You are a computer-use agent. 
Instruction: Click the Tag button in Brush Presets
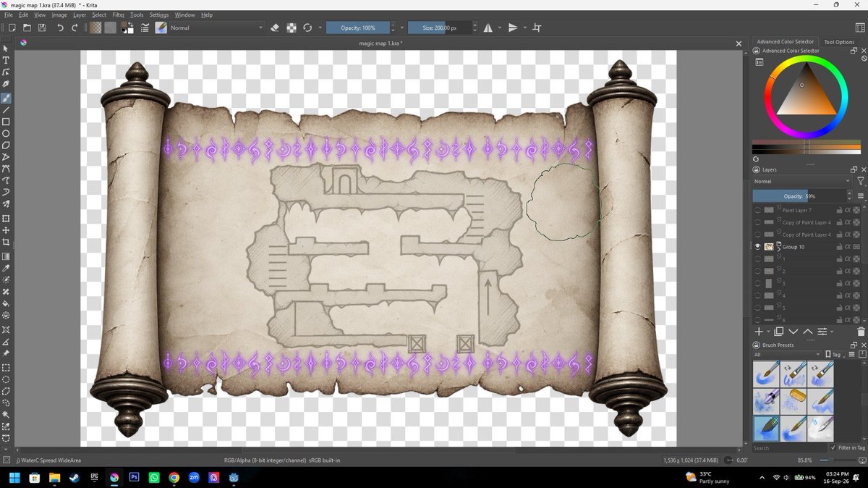tap(835, 355)
